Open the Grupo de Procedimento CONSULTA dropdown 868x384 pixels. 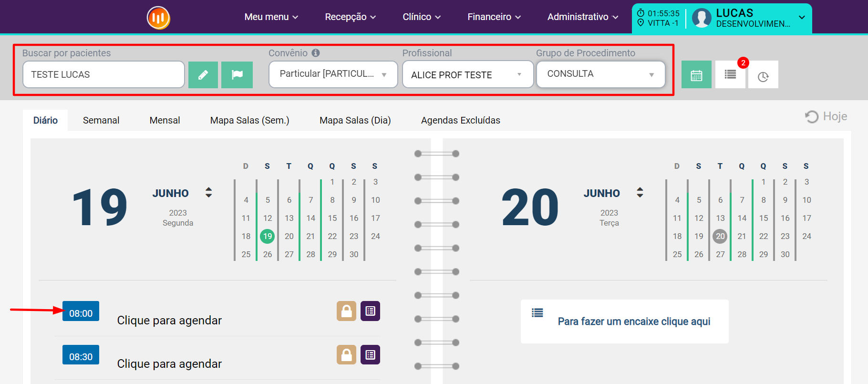click(x=601, y=74)
